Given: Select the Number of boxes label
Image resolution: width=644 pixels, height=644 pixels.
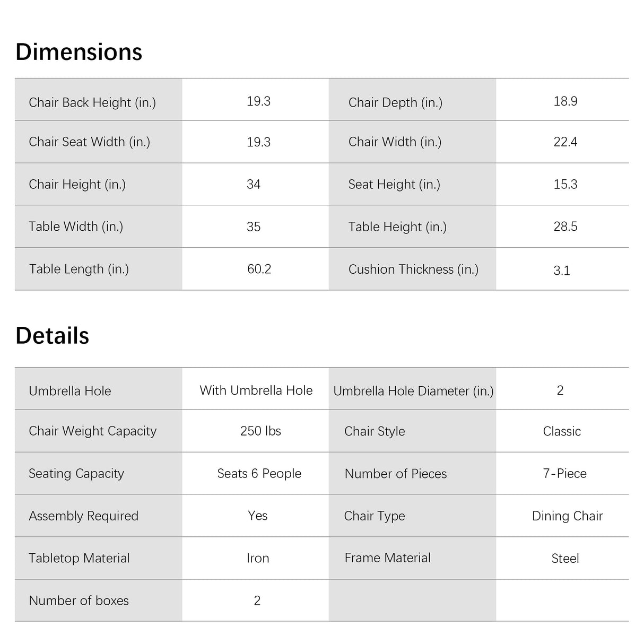Looking at the screenshot, I should [79, 601].
